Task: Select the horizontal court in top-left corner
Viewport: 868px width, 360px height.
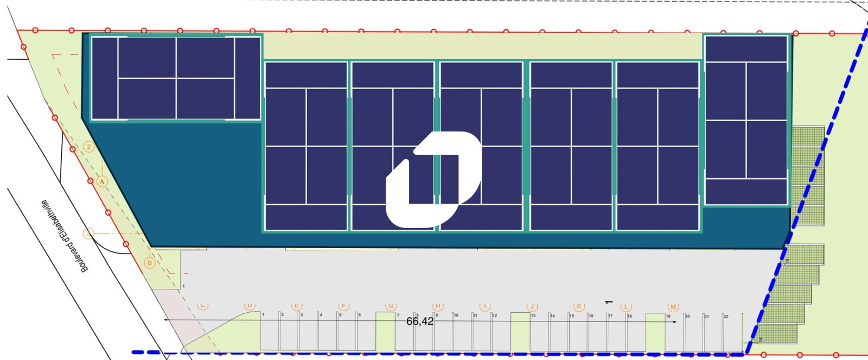Action: 176,78
